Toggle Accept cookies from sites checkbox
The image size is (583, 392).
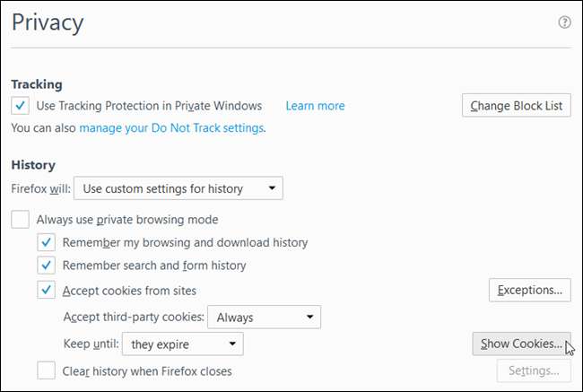(47, 290)
